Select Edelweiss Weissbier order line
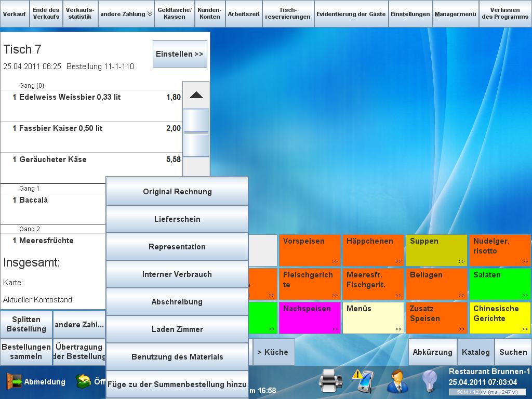The height and width of the screenshot is (399, 532). pos(91,98)
